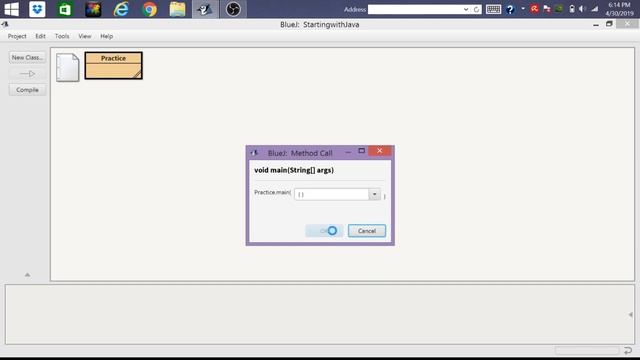640x360 pixels.
Task: Confirm the method call with OK
Action: pyautogui.click(x=324, y=231)
